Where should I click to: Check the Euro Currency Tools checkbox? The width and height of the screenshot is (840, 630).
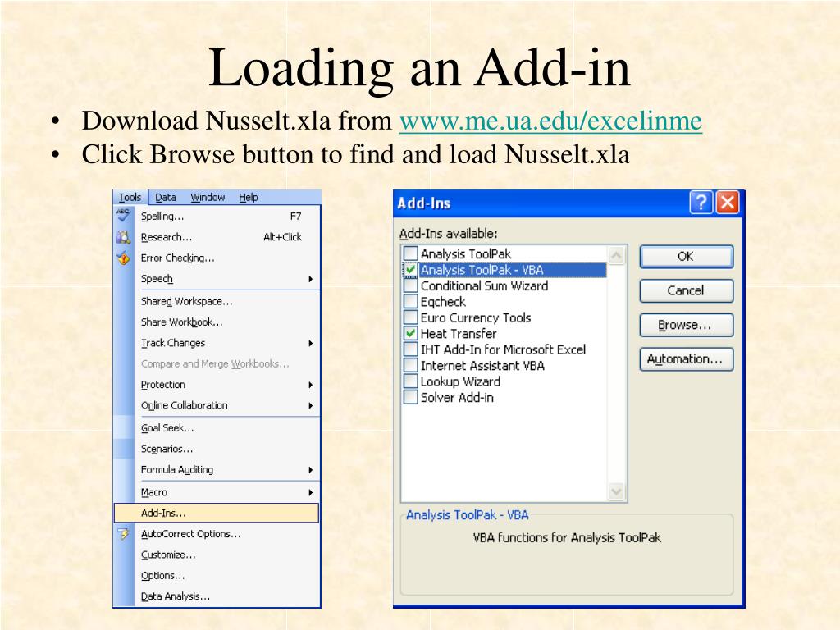[x=410, y=317]
